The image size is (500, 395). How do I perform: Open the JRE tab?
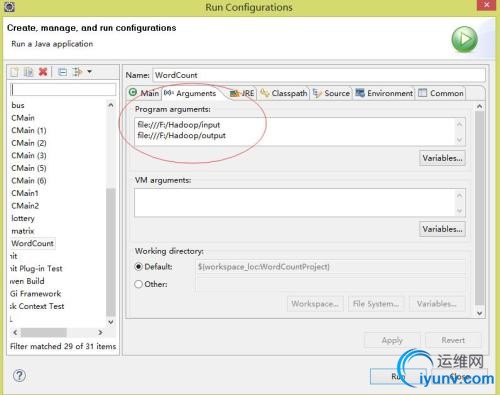(x=242, y=93)
